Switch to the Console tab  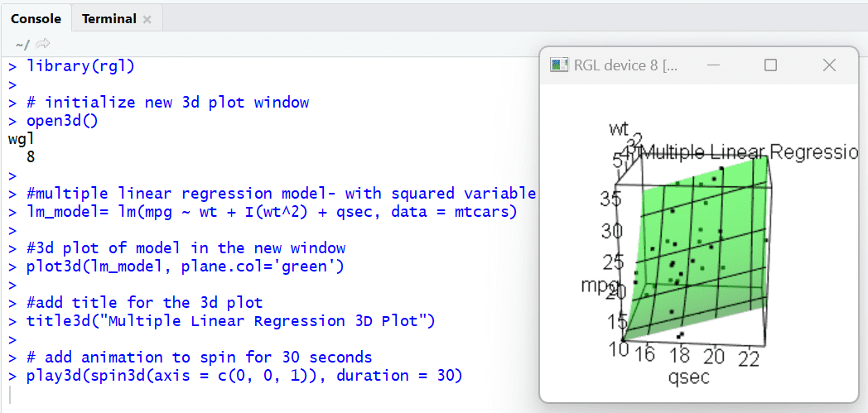coord(36,19)
